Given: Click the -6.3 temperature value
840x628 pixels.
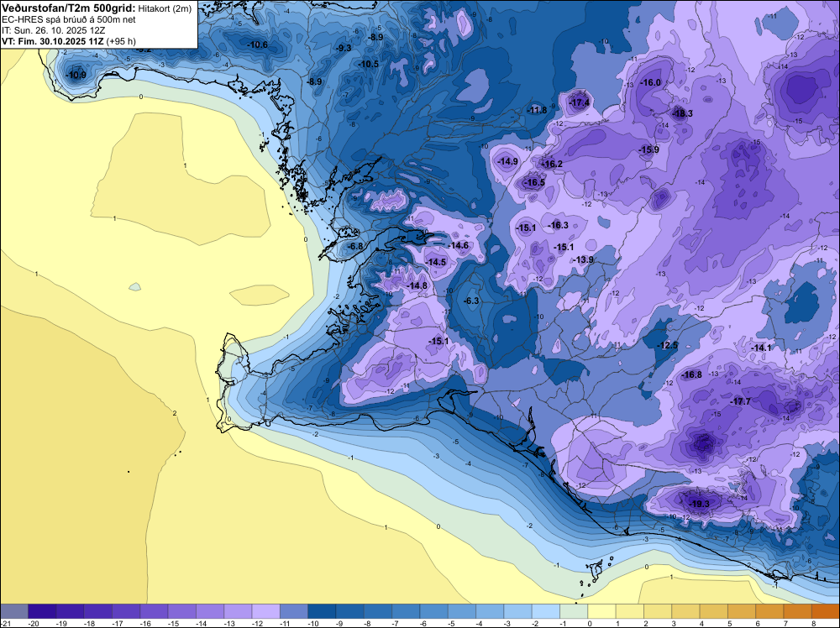Looking at the screenshot, I should 471,301.
